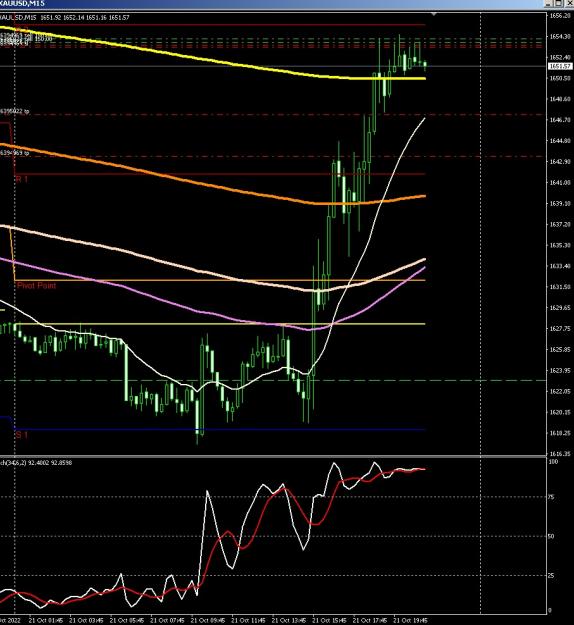
Task: Click the XAUUSD,M15 window title bar
Action: tap(271, 4)
